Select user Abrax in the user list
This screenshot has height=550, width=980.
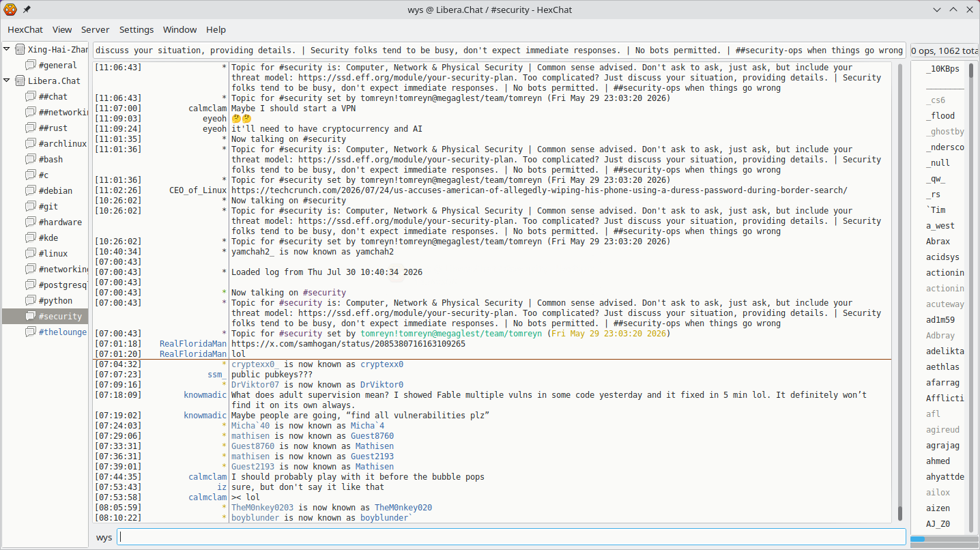point(938,242)
